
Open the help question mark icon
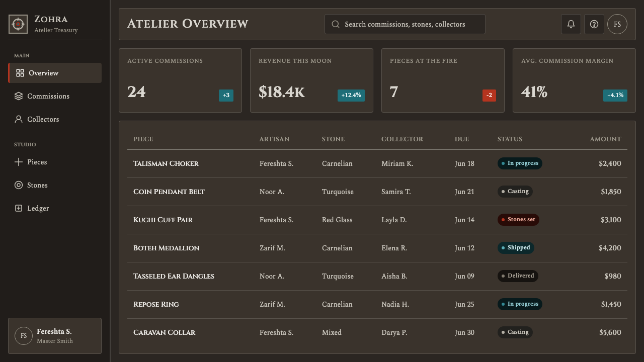coord(594,24)
